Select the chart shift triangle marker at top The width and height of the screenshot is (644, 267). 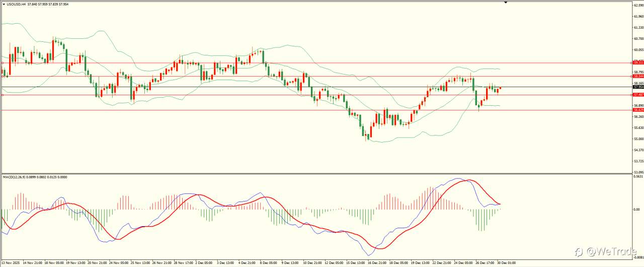pos(506,3)
